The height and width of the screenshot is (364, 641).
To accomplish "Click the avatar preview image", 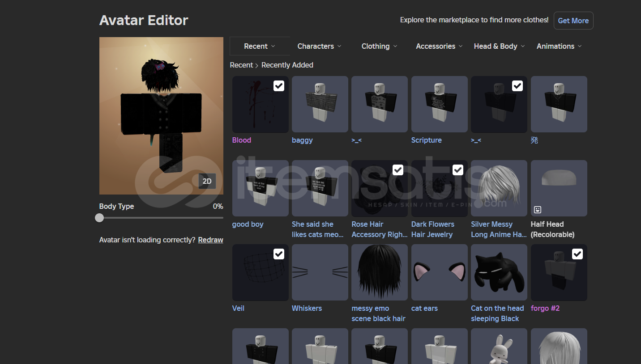I will (x=161, y=116).
